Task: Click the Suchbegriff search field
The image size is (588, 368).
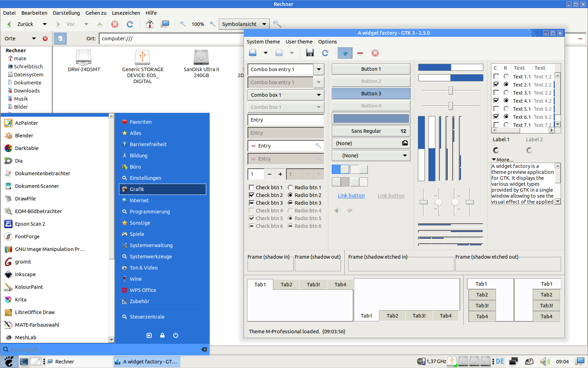Action: [x=105, y=350]
